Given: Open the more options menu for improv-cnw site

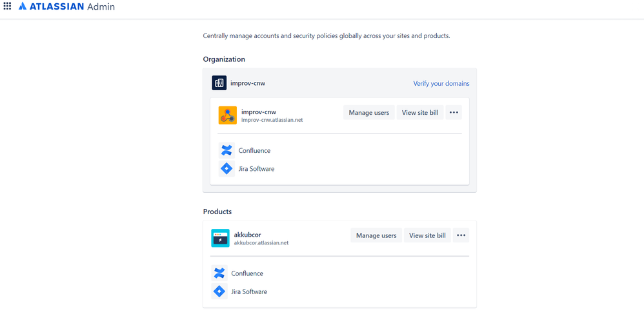Looking at the screenshot, I should tap(454, 112).
